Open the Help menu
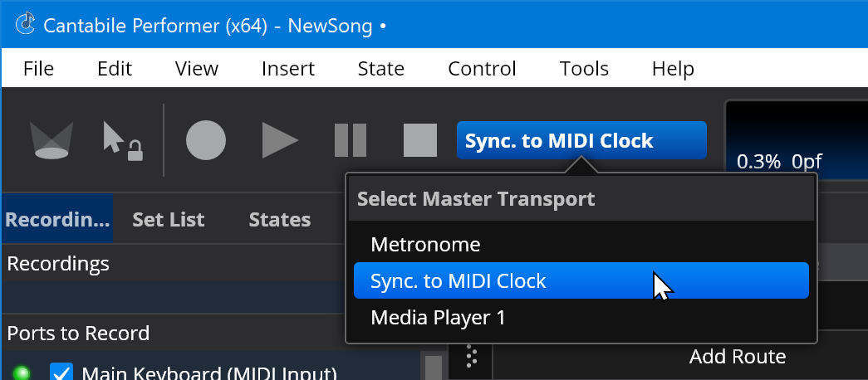868x380 pixels. (x=673, y=69)
